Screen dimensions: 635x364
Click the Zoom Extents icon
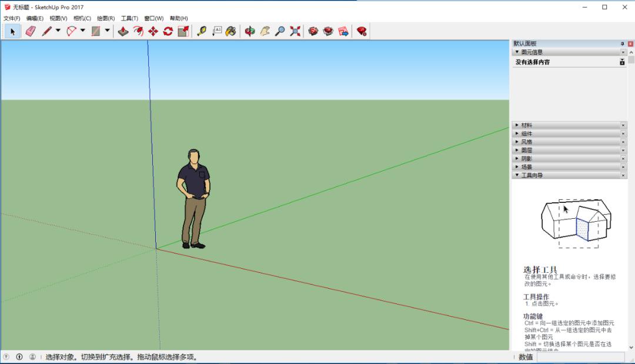(x=295, y=32)
